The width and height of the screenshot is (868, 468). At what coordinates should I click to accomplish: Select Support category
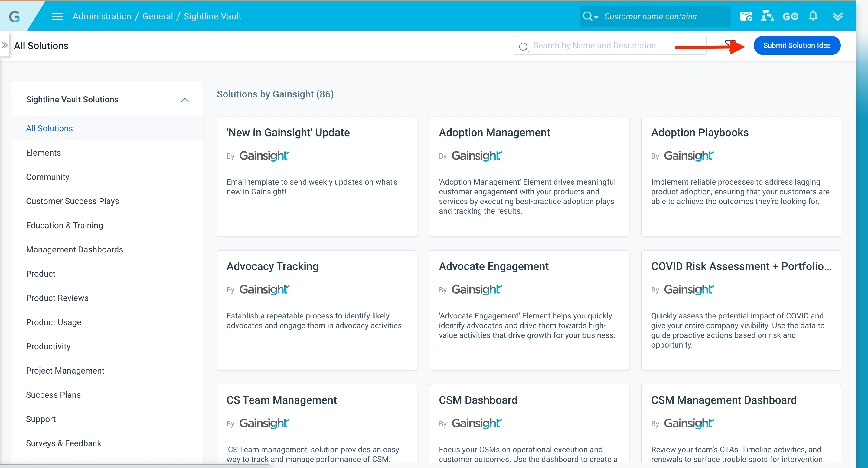click(107, 419)
